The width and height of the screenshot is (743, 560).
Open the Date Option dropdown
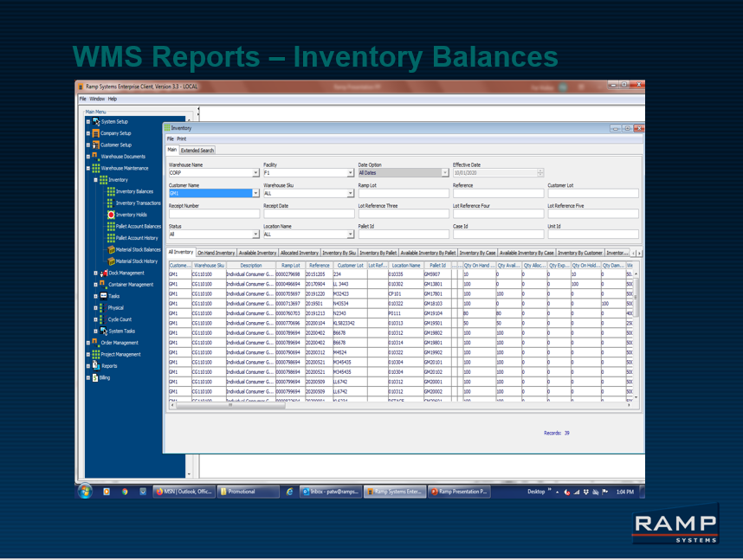443,174
